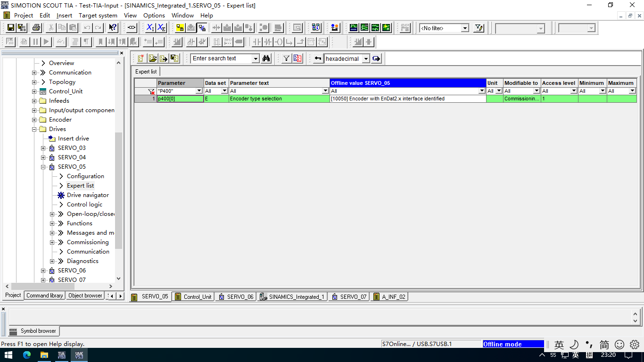Screen dimensions: 644x362
Task: Open the search text dropdown arrow
Action: pos(256,58)
